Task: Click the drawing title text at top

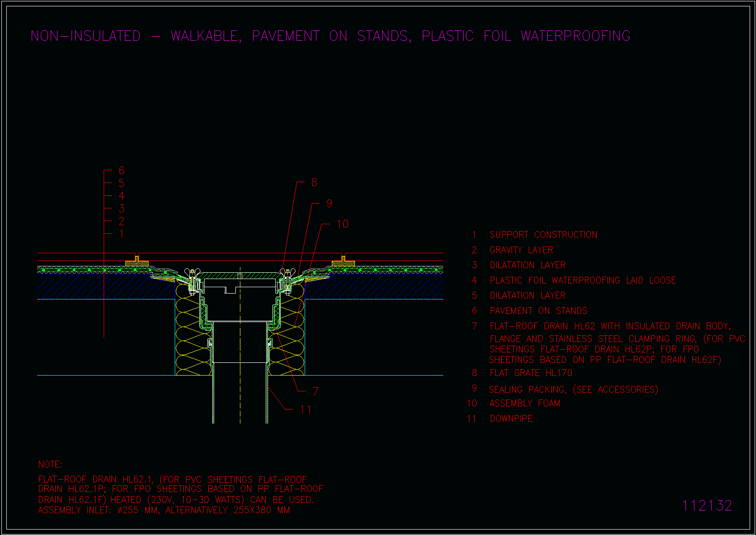Action: pos(330,36)
